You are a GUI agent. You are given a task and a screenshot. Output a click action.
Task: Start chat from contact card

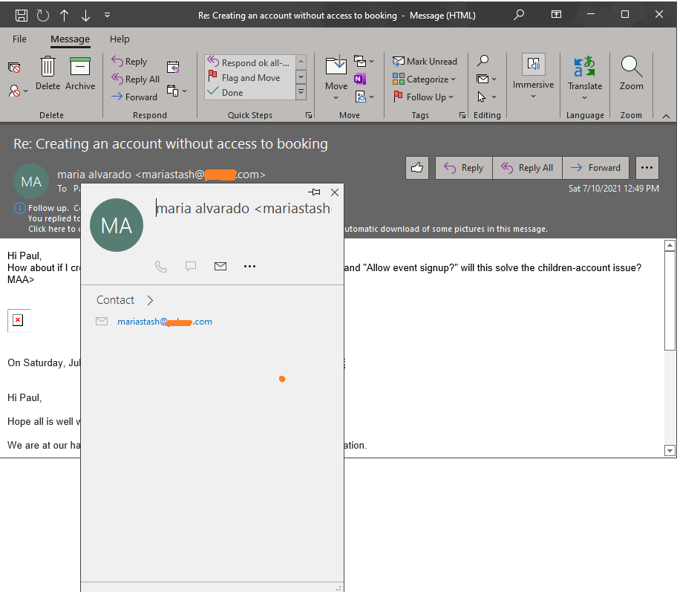click(x=191, y=267)
